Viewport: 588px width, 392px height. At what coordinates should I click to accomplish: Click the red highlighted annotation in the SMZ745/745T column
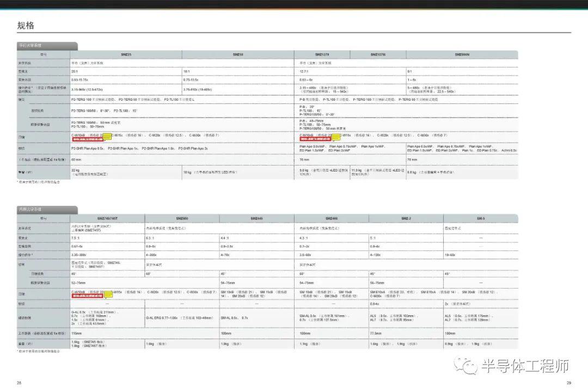(x=87, y=296)
